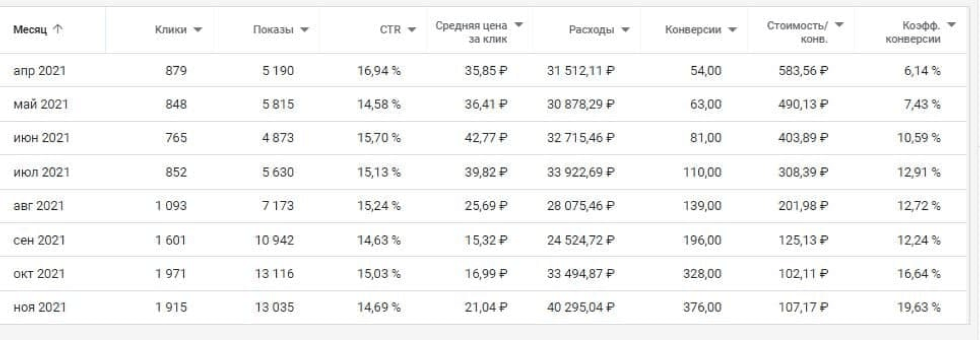Click the сен 2021 row label

pos(40,240)
